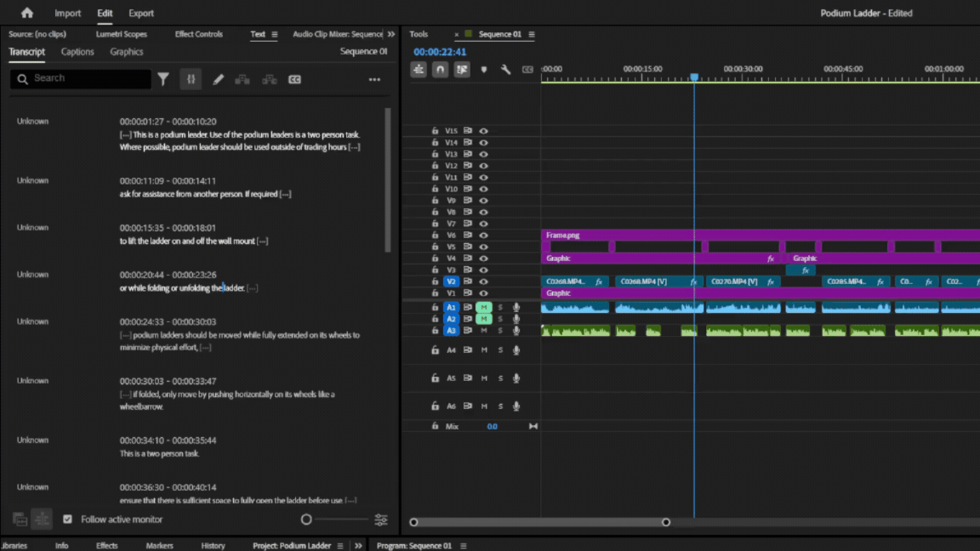Viewport: 980px width, 551px height.
Task: Open the Effect Controls panel tab
Action: (x=199, y=34)
